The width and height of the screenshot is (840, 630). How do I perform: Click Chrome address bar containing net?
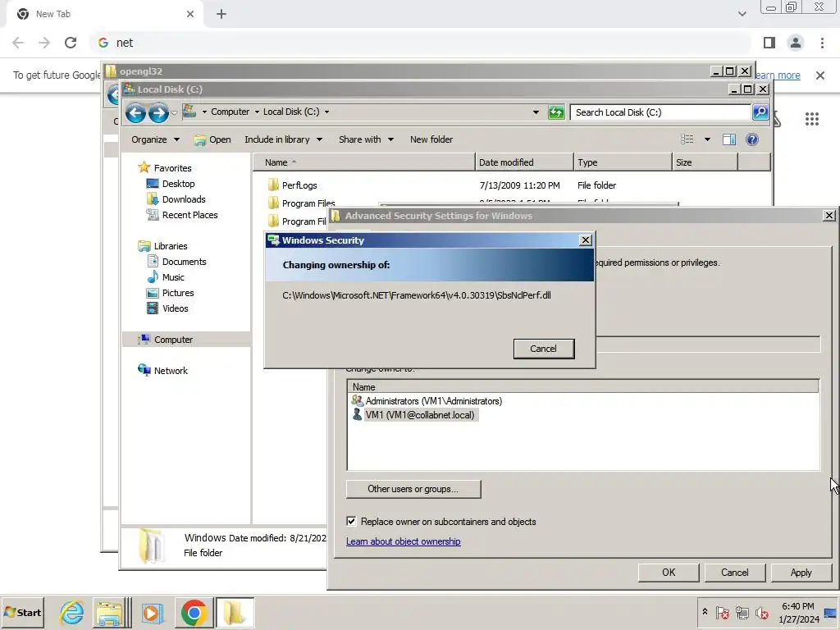pyautogui.click(x=421, y=43)
